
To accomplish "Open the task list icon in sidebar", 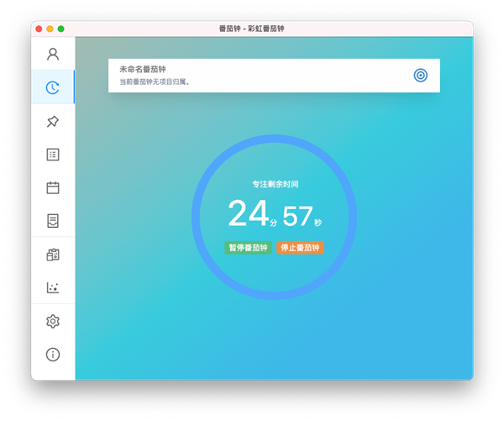I will pyautogui.click(x=53, y=155).
